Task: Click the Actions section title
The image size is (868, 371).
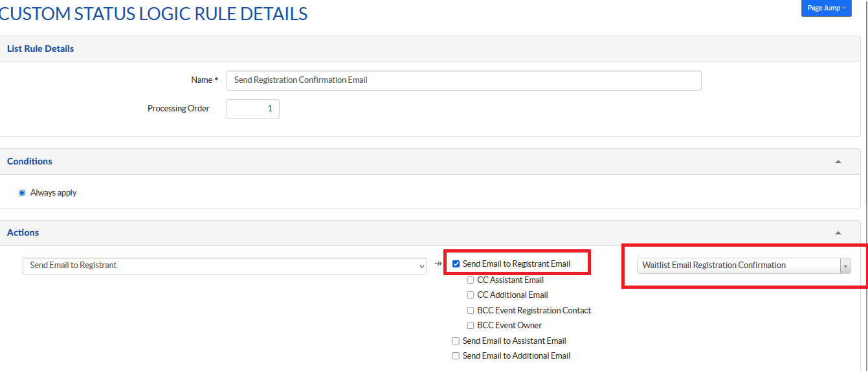Action: (23, 233)
